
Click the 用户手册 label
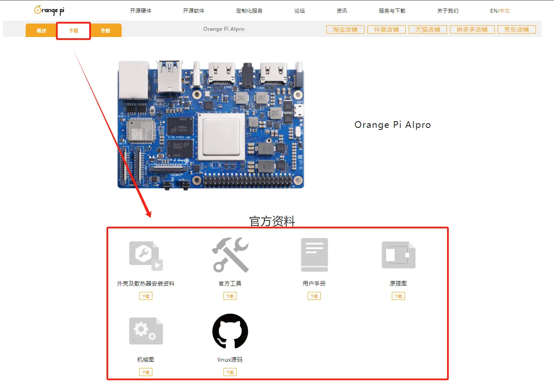tap(314, 283)
